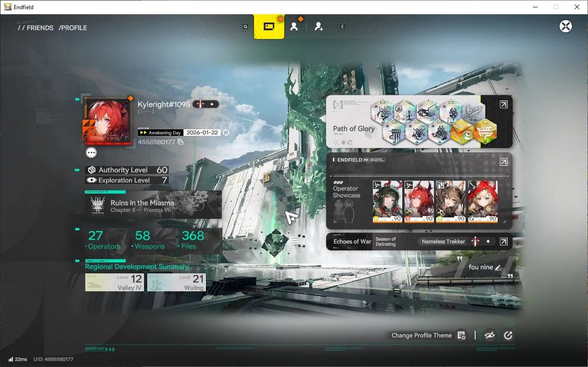Image resolution: width=588 pixels, height=367 pixels.
Task: Click the Endfield window title bar icon
Action: coord(8,7)
